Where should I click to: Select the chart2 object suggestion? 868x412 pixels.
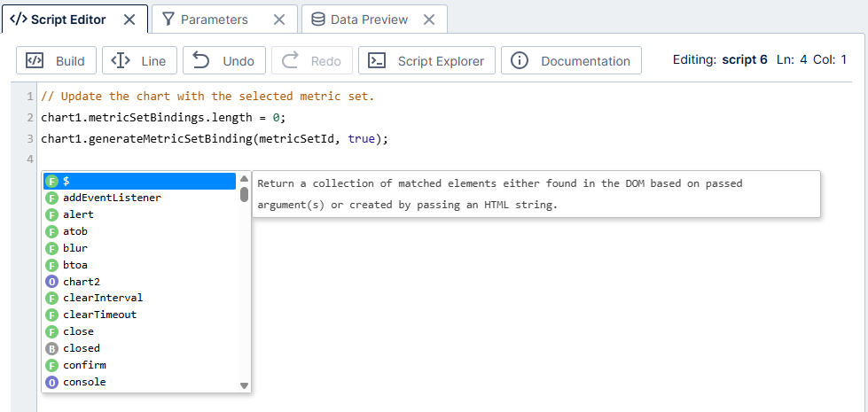tap(140, 282)
